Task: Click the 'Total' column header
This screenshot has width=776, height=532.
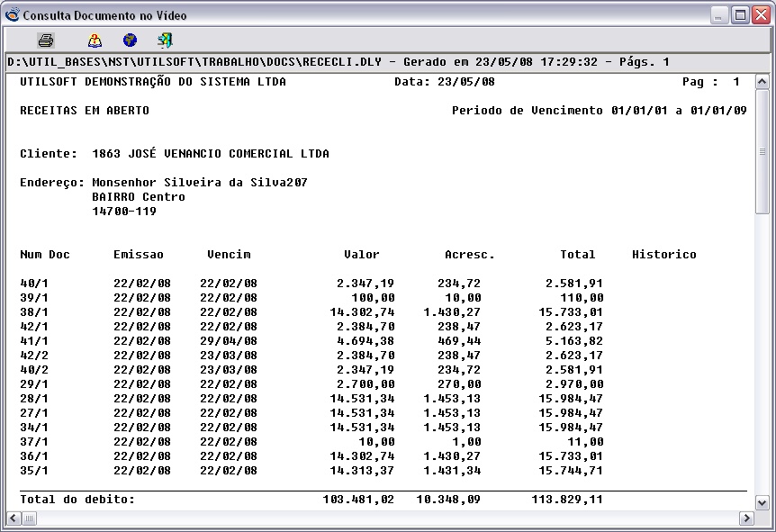Action: (578, 255)
